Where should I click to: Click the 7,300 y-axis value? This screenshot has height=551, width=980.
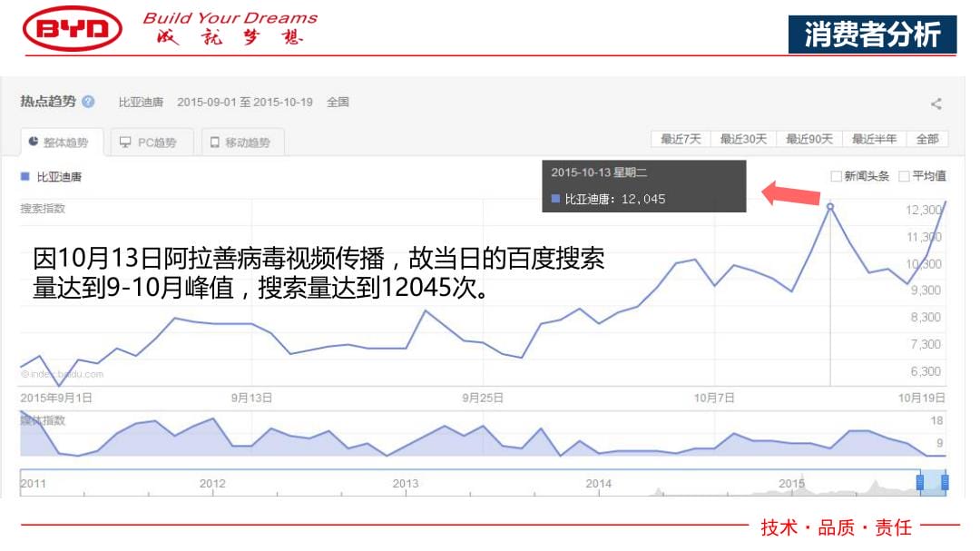tap(926, 344)
